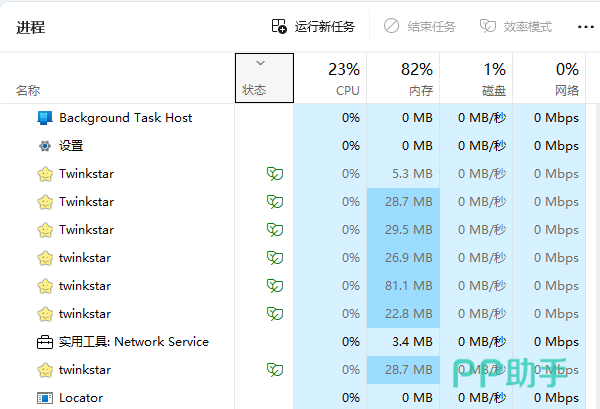Click the 运行新任务 button label
This screenshot has width=600, height=409.
325,27
